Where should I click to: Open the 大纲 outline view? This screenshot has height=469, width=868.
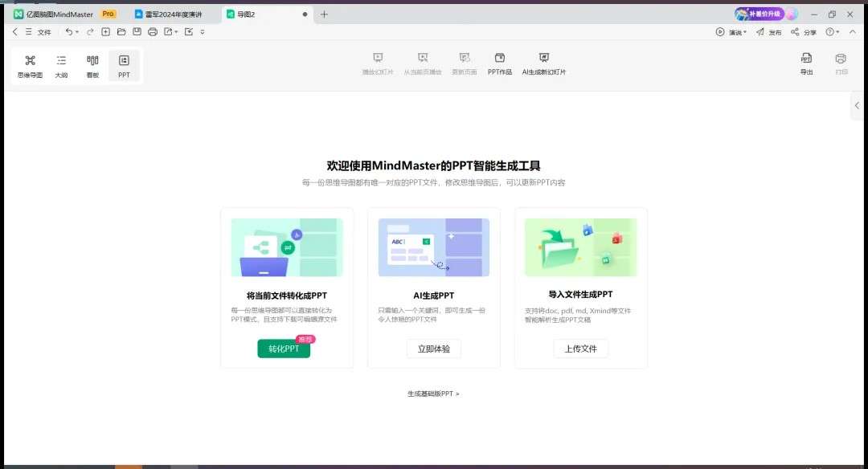coord(61,65)
